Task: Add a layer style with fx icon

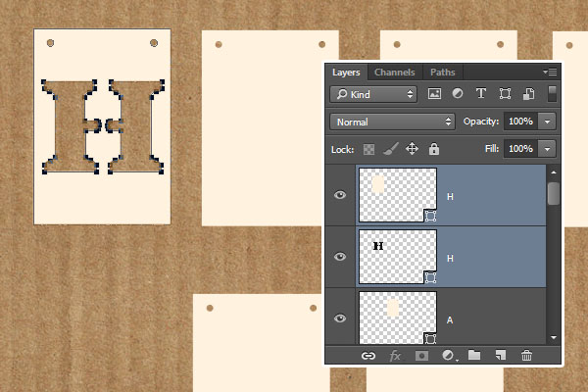Action: [x=395, y=356]
